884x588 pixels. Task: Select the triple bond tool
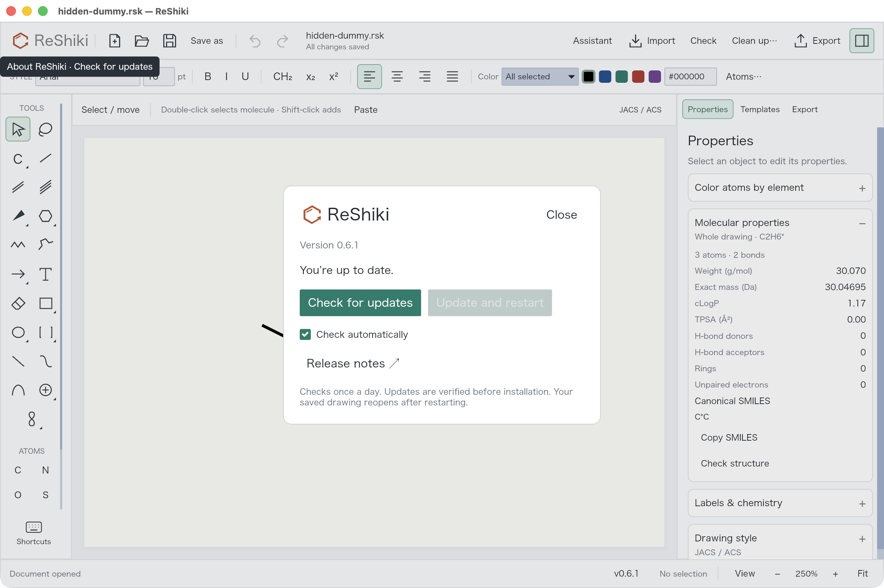click(x=45, y=187)
